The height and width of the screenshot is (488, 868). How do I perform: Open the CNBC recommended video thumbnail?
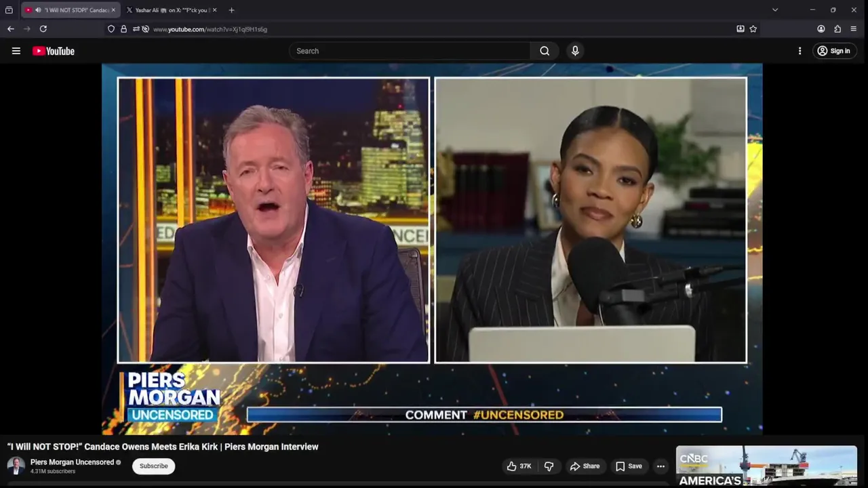[766, 466]
